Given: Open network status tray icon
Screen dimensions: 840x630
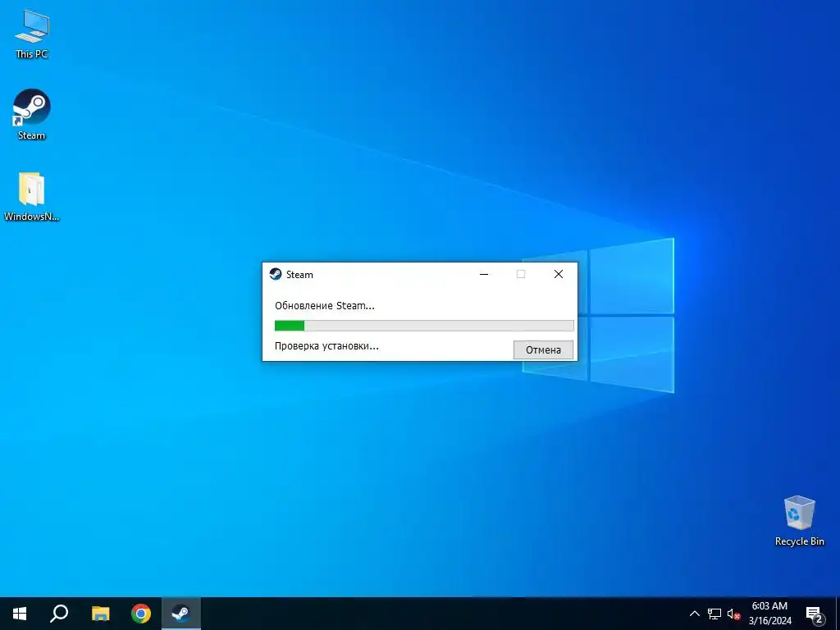Looking at the screenshot, I should pyautogui.click(x=714, y=614).
